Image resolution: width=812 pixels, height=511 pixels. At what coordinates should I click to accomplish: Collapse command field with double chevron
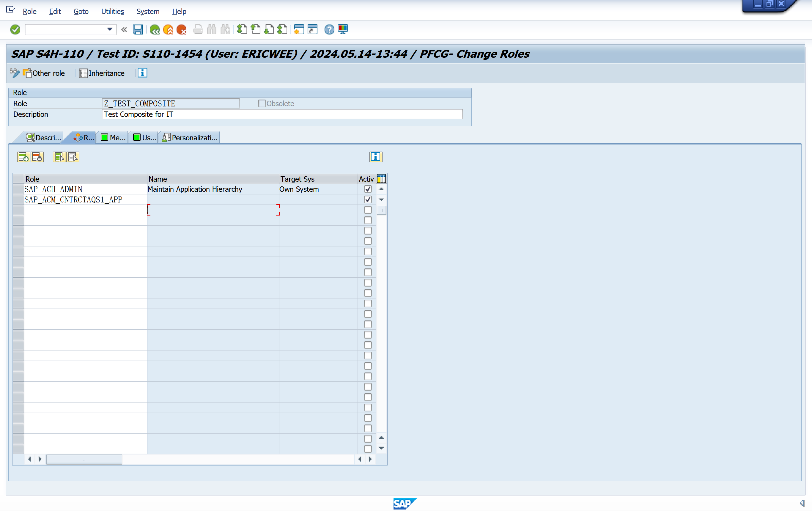(x=124, y=30)
